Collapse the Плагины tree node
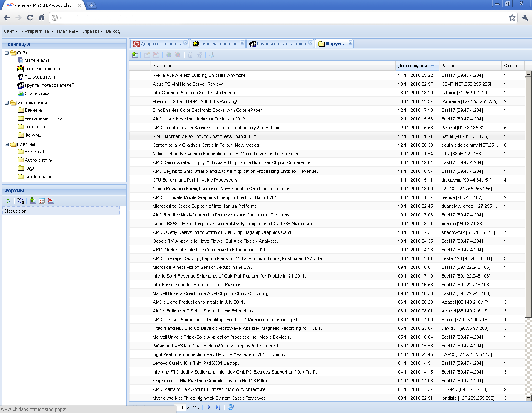 click(x=7, y=144)
